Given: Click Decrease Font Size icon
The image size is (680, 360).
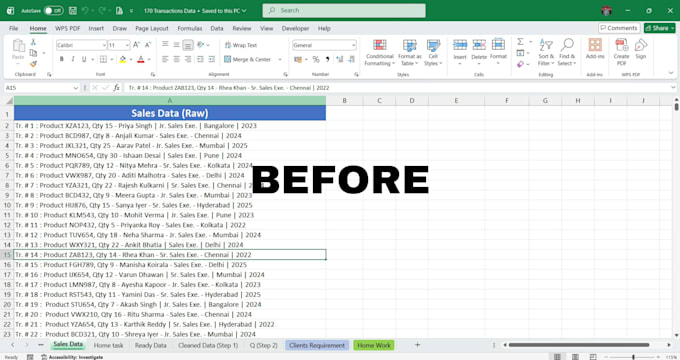Looking at the screenshot, I should point(148,45).
